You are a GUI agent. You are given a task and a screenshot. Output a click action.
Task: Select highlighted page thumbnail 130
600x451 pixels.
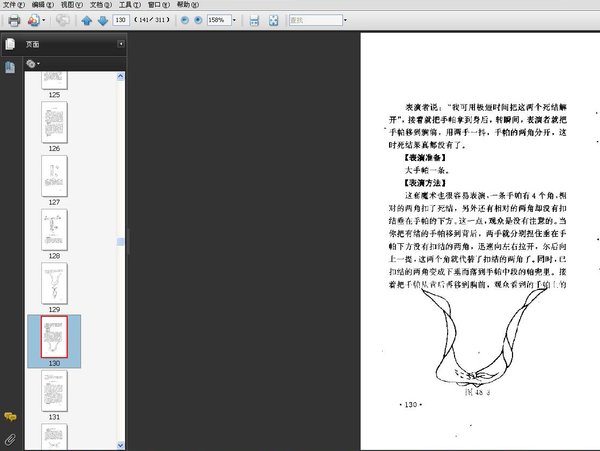(x=54, y=337)
